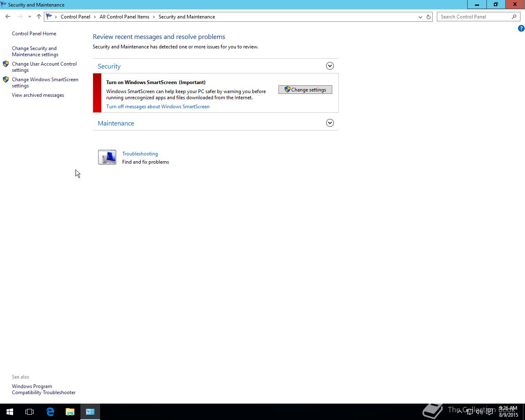Open All Control Panel Items breadcrumb
This screenshot has height=420, width=525.
(x=124, y=17)
